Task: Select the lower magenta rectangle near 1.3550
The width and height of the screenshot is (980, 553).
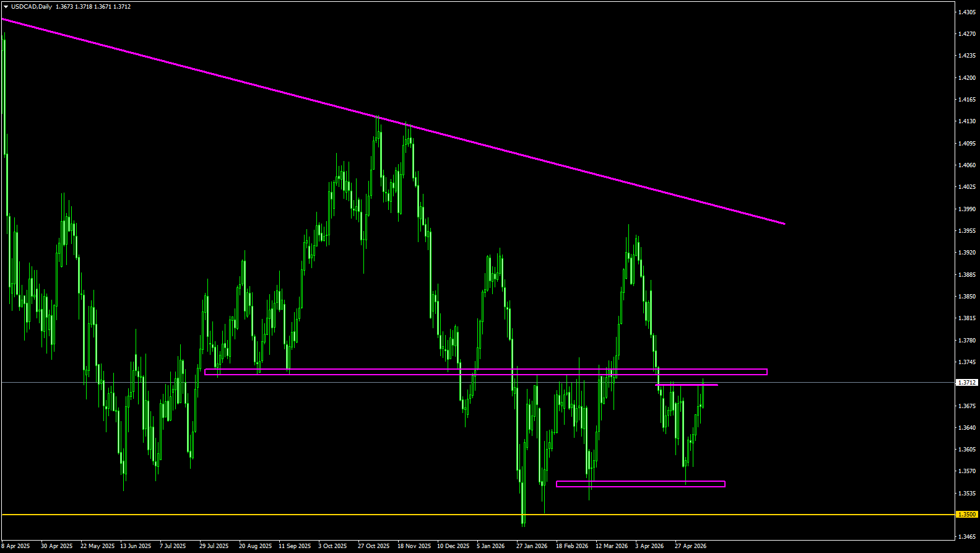Action: pyautogui.click(x=641, y=484)
